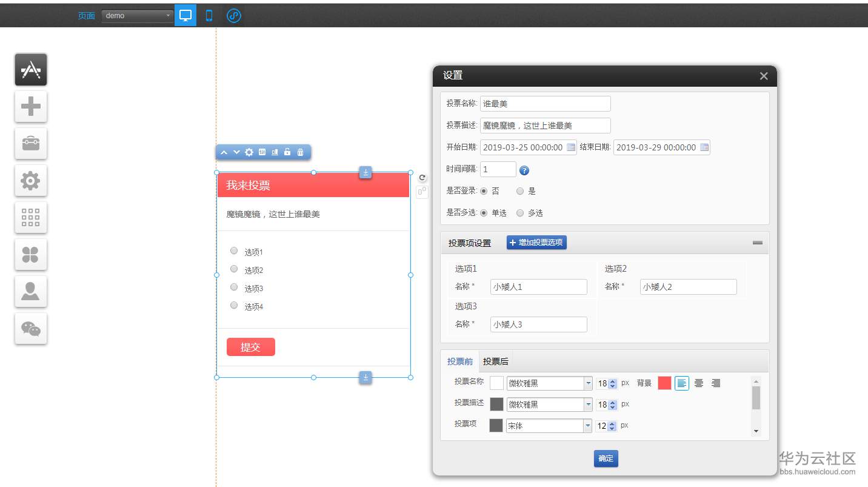Click the 投票名称 input field
The height and width of the screenshot is (487, 868).
[x=546, y=104]
